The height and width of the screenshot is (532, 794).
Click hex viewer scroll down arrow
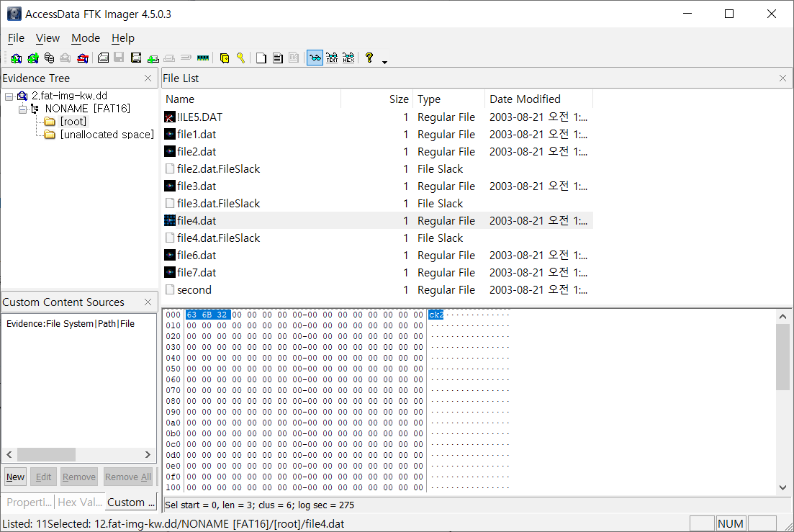tap(783, 487)
